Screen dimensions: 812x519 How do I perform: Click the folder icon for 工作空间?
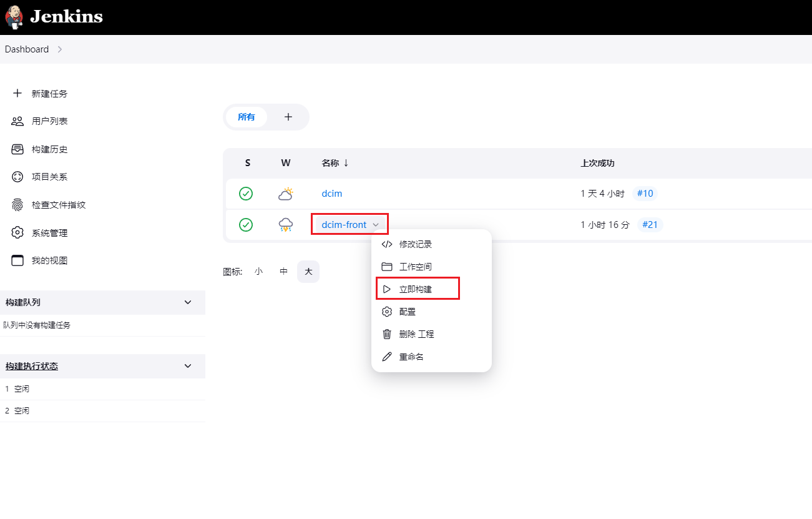(x=387, y=267)
